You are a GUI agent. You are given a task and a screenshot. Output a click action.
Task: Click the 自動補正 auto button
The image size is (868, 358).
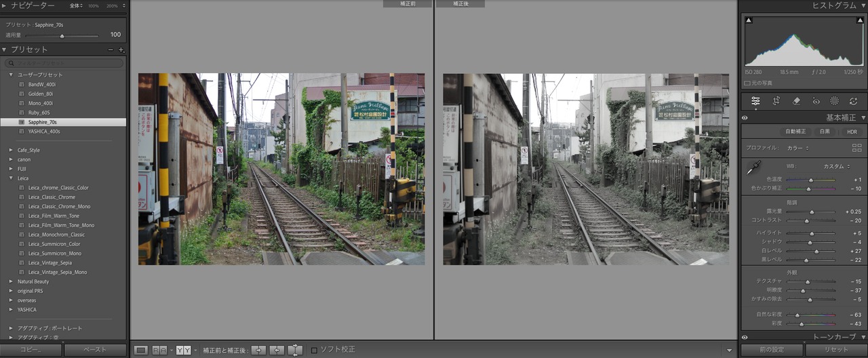coord(795,132)
